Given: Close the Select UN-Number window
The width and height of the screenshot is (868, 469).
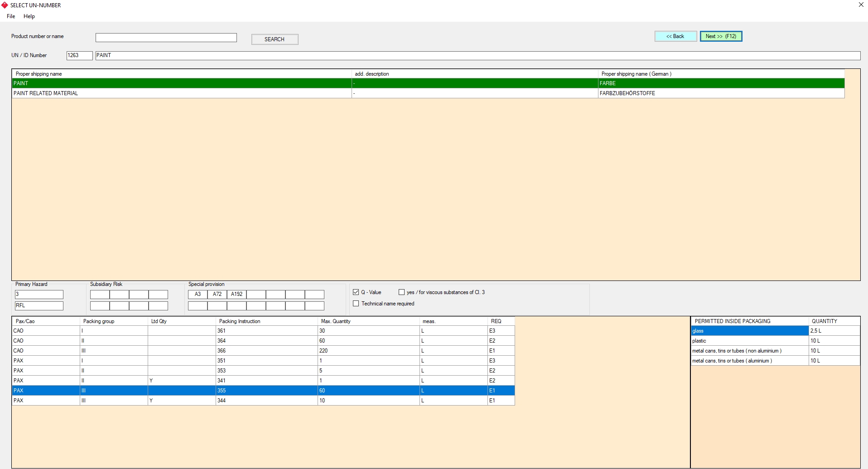Looking at the screenshot, I should (x=861, y=5).
